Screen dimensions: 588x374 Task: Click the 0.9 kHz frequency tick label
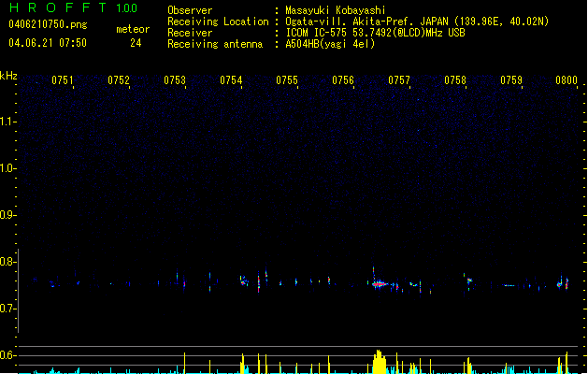tap(7, 215)
